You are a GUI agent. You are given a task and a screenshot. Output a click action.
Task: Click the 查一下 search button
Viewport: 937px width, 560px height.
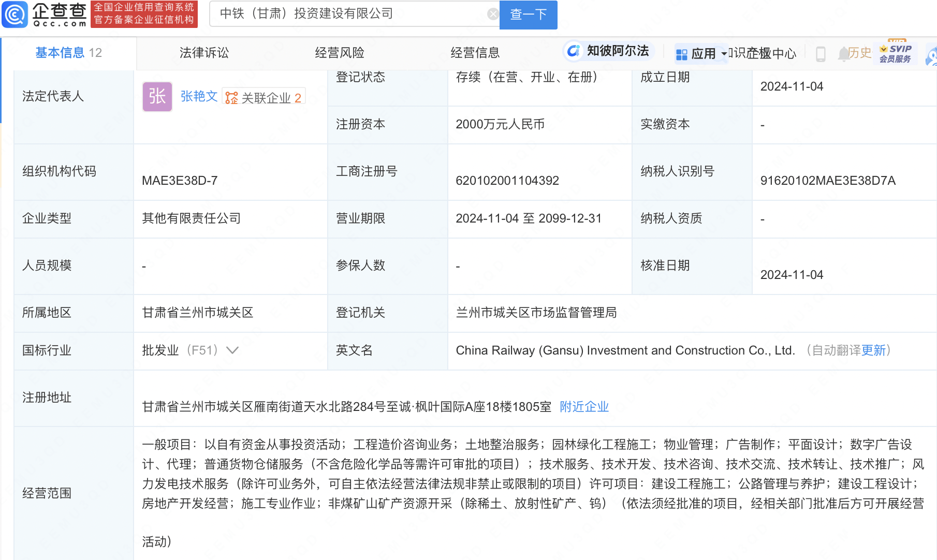528,14
